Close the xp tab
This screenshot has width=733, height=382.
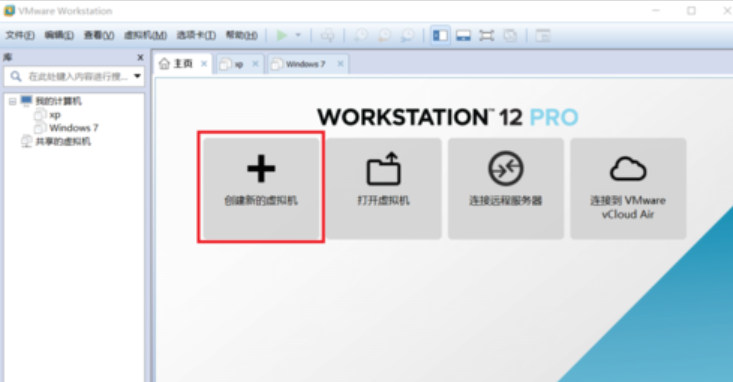click(255, 64)
